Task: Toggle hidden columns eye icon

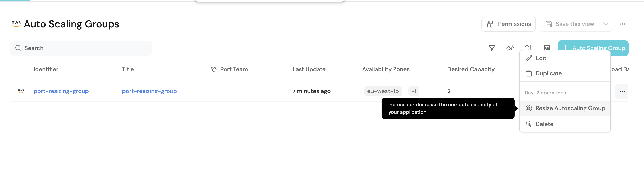Action: point(510,48)
